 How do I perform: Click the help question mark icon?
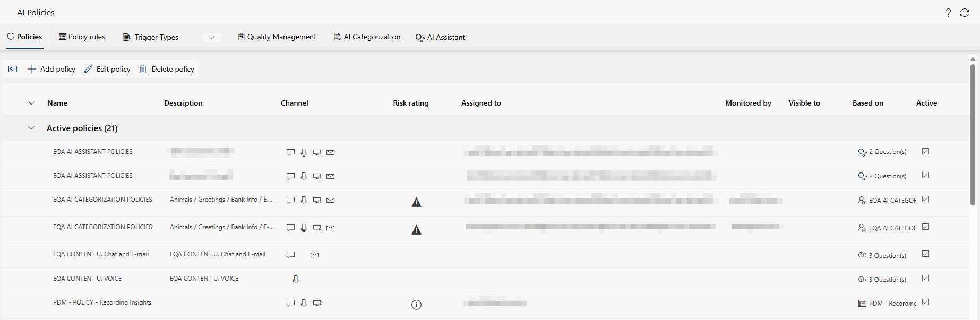[948, 13]
